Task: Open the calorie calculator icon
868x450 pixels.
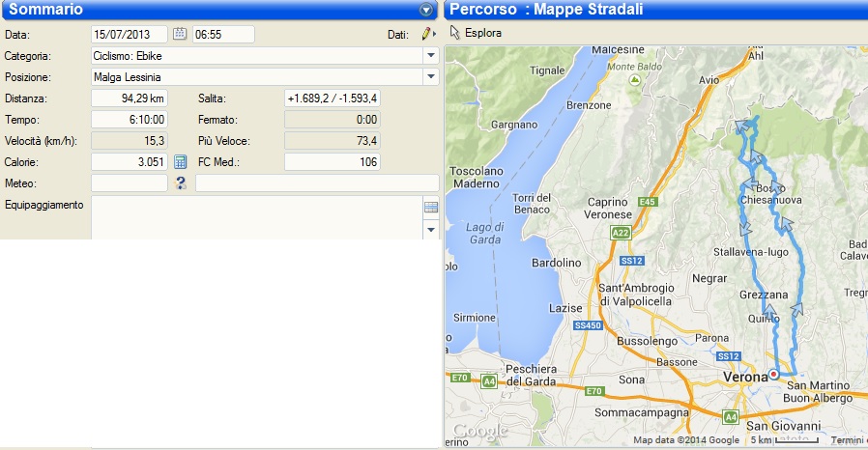Action: click(x=180, y=162)
